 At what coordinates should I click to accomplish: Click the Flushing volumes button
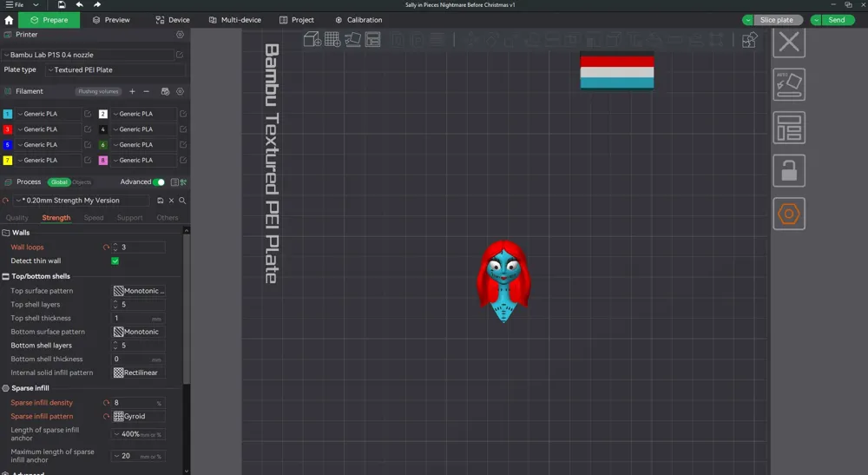(99, 91)
